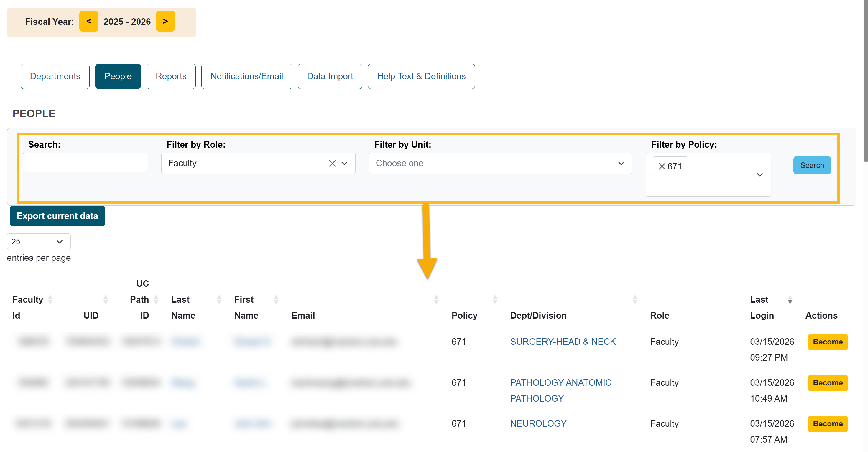This screenshot has width=868, height=452.
Task: Click inside the Search text field
Action: coord(85,162)
